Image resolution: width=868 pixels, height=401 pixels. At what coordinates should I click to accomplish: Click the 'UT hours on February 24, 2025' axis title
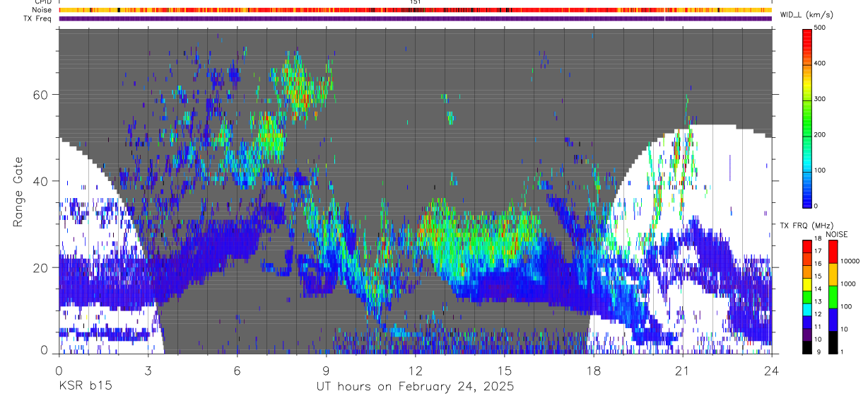tap(415, 387)
